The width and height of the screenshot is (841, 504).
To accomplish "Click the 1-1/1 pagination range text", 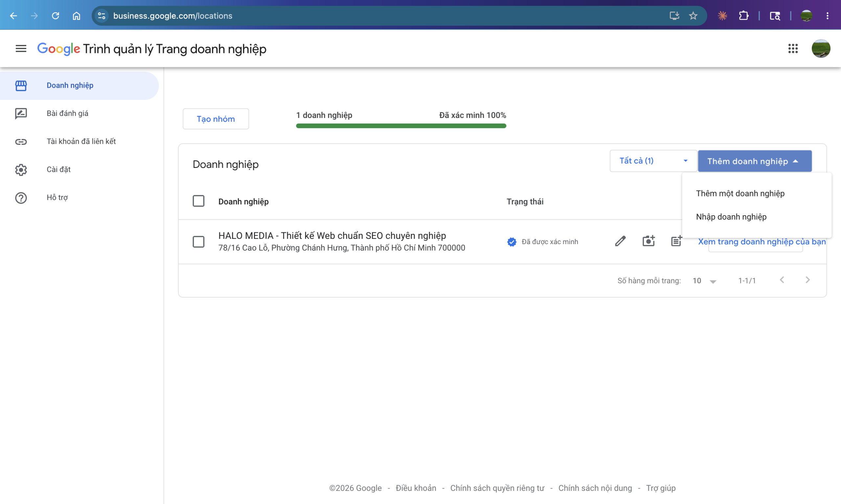I will pyautogui.click(x=747, y=281).
